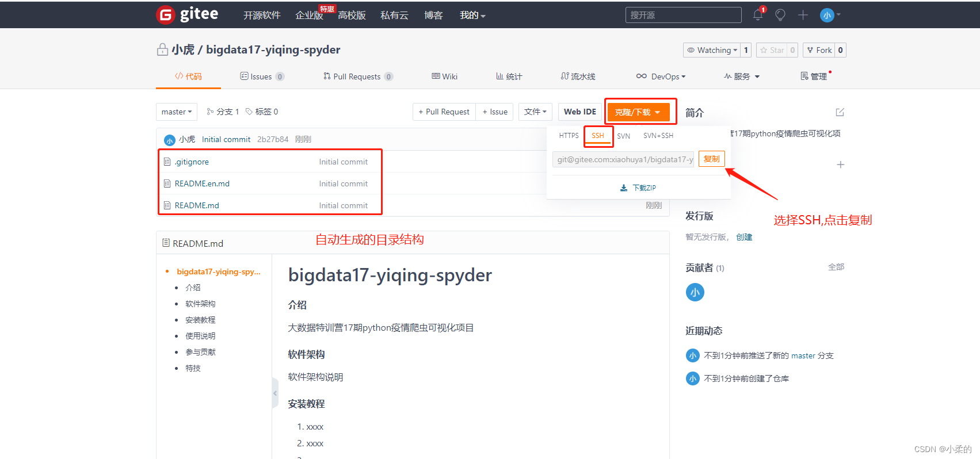Expand the master branch dropdown
The image size is (980, 459).
tap(177, 112)
